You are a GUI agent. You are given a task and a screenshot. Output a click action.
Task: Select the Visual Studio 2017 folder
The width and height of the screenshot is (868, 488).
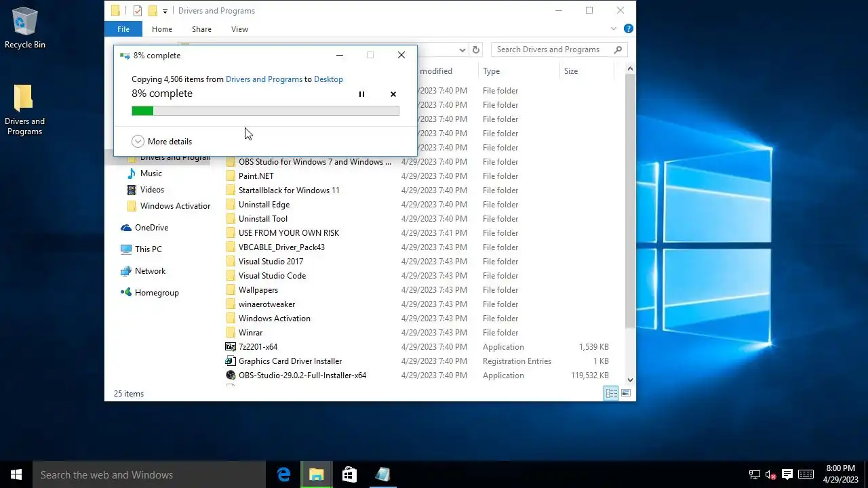264,262
